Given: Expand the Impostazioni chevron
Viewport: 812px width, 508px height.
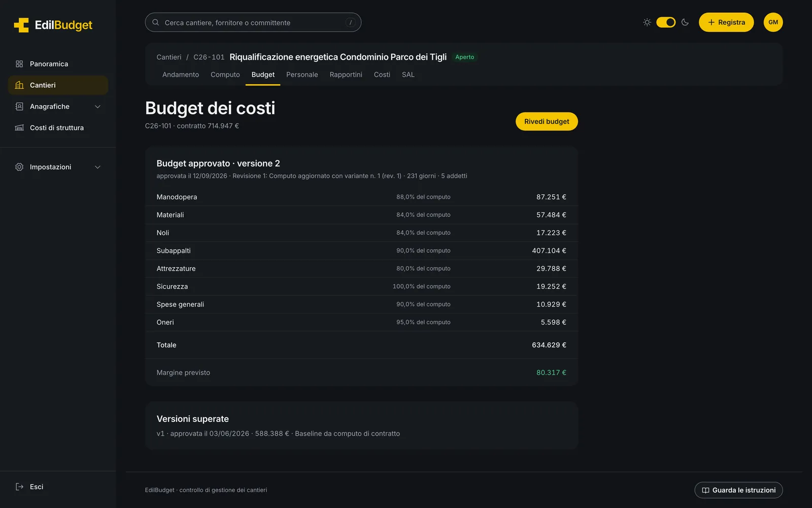Looking at the screenshot, I should pos(98,167).
